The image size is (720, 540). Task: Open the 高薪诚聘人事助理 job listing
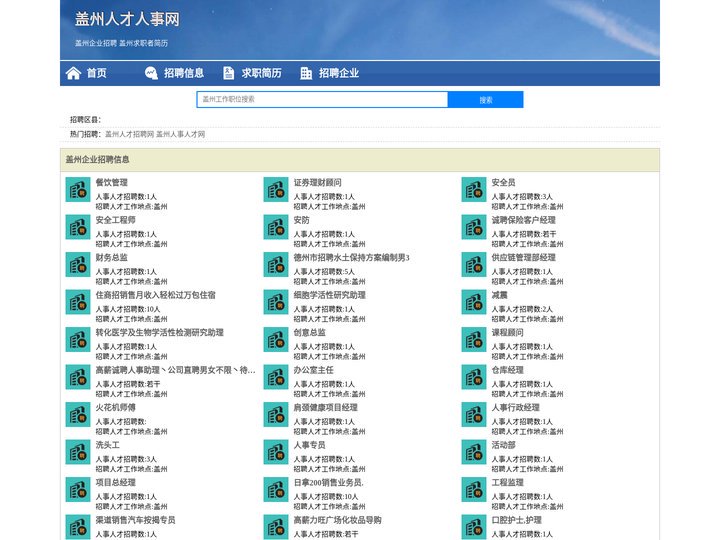pyautogui.click(x=175, y=370)
